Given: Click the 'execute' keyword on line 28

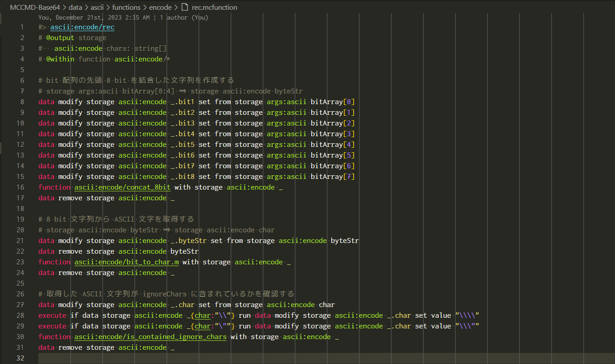Looking at the screenshot, I should point(52,315).
